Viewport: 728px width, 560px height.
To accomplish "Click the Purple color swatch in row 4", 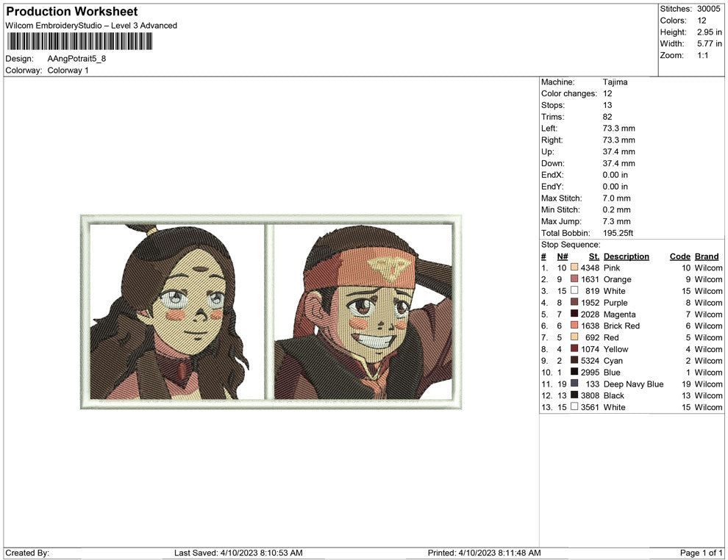I will click(x=574, y=303).
